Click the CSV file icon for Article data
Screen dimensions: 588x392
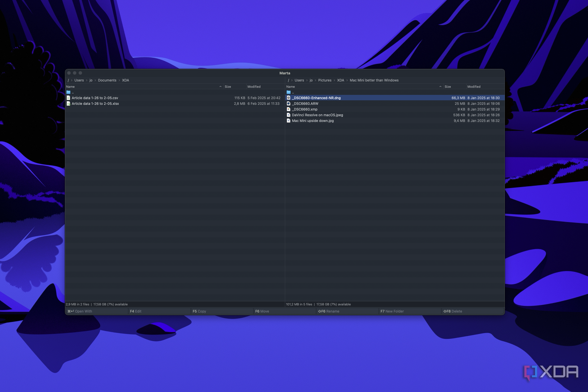pyautogui.click(x=68, y=98)
